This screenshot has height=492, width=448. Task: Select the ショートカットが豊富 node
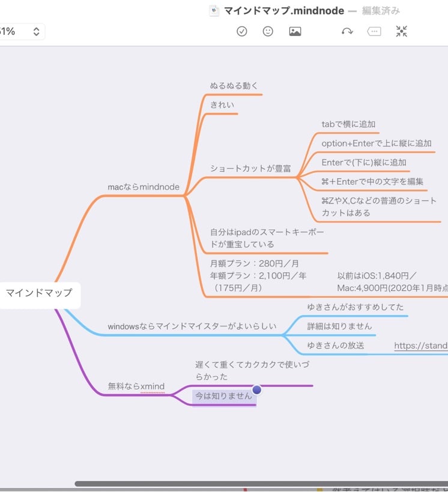tap(250, 169)
